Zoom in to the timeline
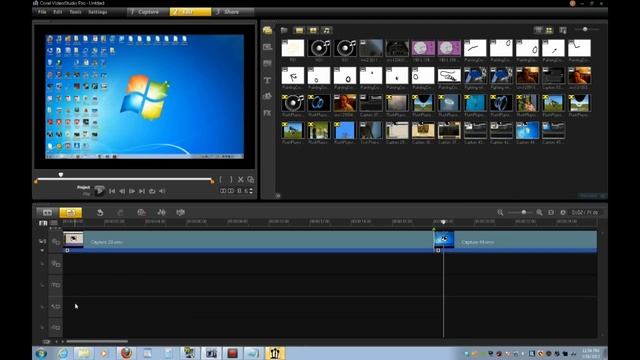The width and height of the screenshot is (640, 360). point(539,212)
